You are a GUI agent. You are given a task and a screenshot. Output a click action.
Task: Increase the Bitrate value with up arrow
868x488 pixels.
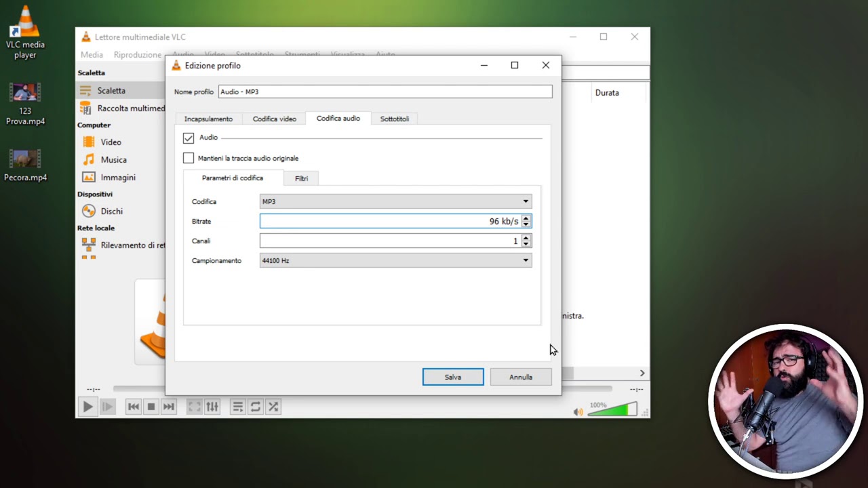526,218
